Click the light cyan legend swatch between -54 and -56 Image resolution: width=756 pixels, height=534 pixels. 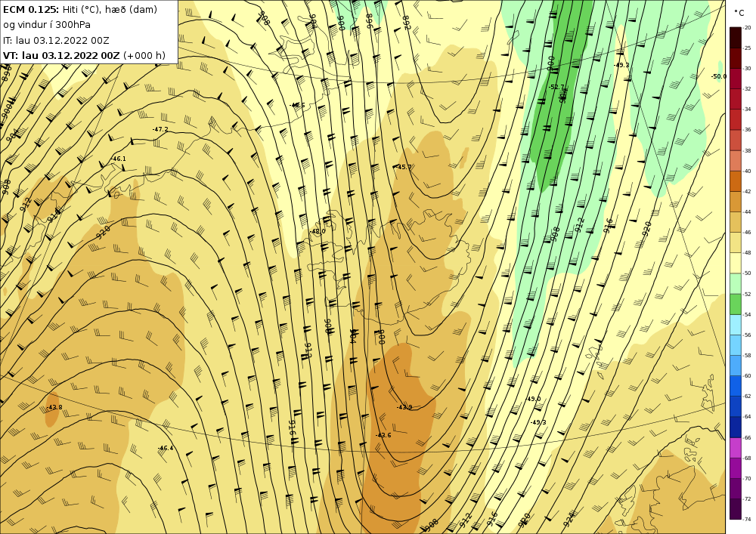[736, 325]
